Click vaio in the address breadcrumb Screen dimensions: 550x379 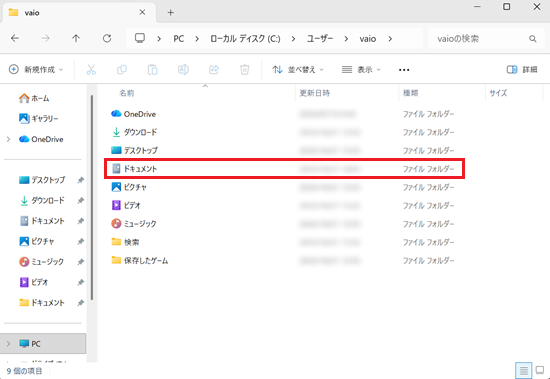pyautogui.click(x=368, y=39)
